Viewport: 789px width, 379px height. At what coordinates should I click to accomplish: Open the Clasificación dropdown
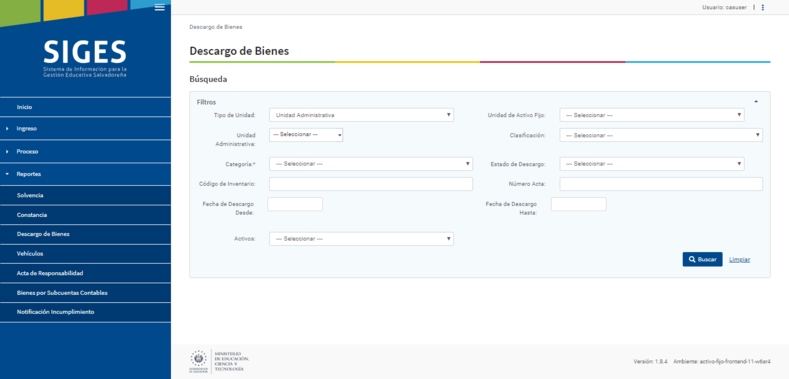[661, 135]
